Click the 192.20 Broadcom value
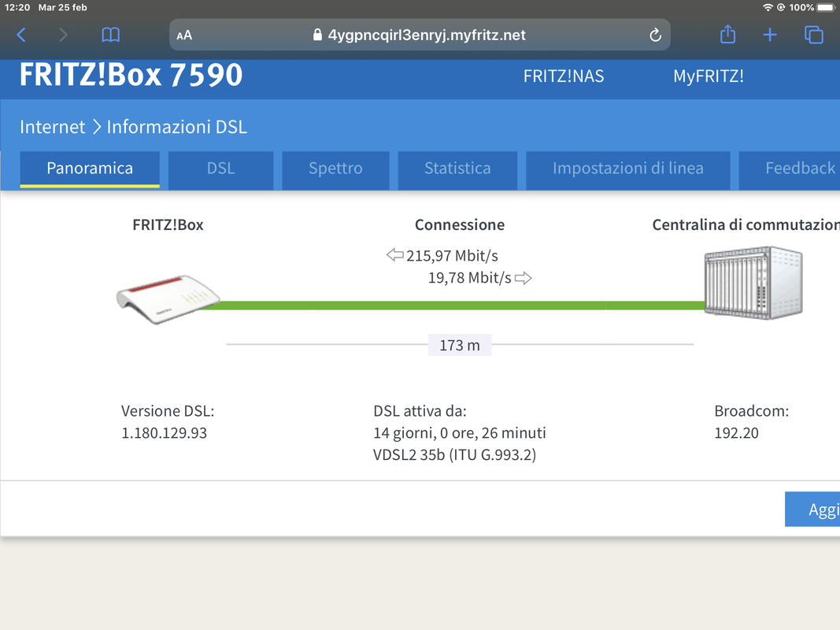The height and width of the screenshot is (630, 840). pyautogui.click(x=737, y=433)
